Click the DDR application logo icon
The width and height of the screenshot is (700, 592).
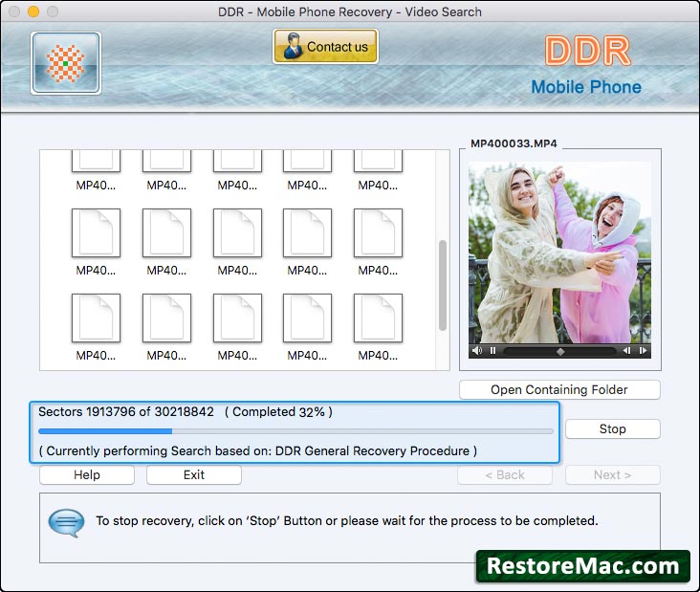coord(66,63)
